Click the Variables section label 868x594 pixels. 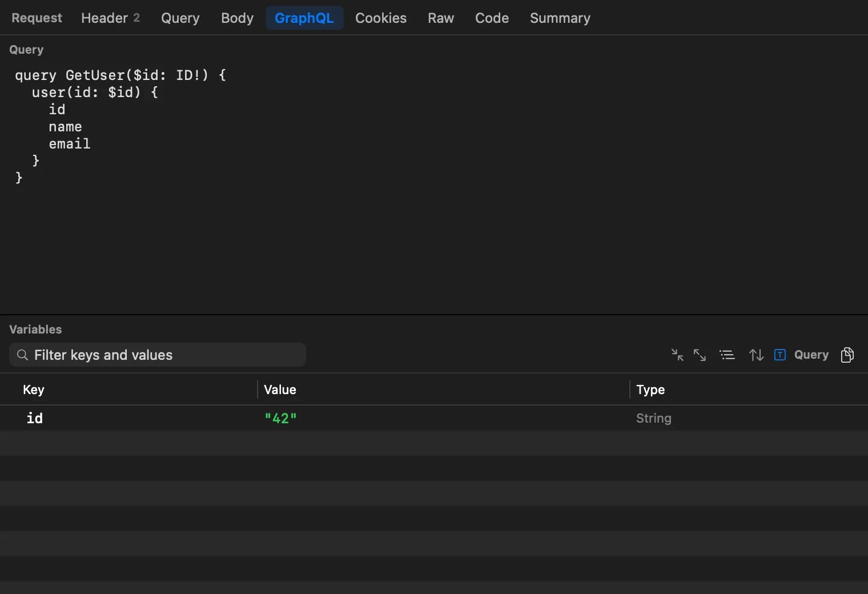pos(35,329)
